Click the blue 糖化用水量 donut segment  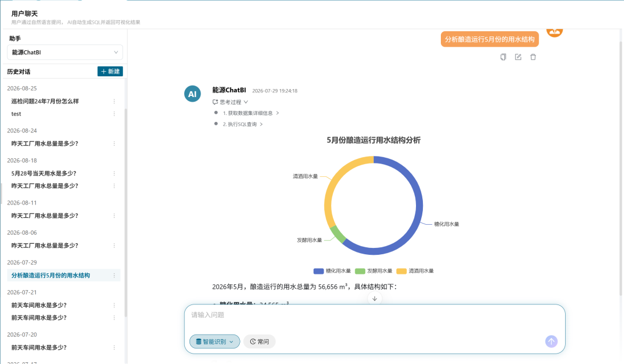pyautogui.click(x=419, y=206)
